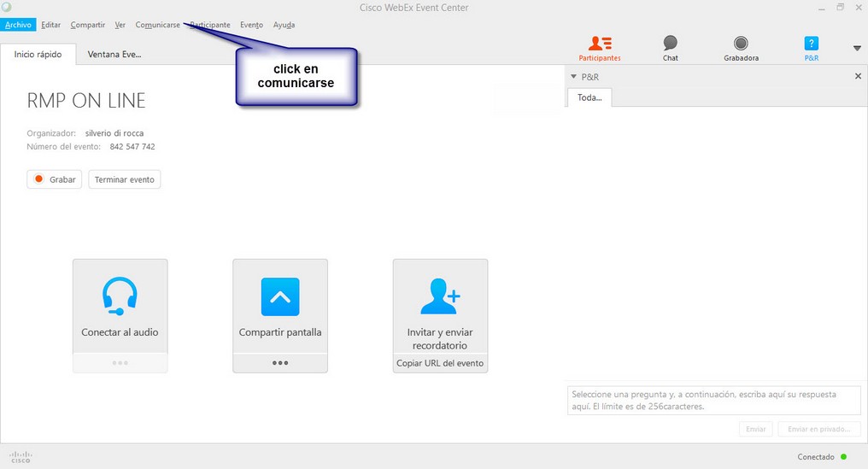Click the Enviar button
The height and width of the screenshot is (469, 868).
point(755,429)
